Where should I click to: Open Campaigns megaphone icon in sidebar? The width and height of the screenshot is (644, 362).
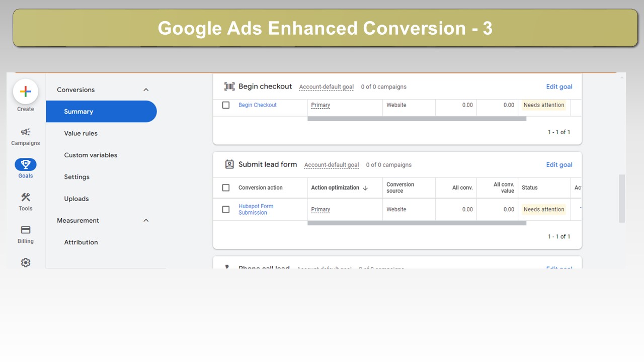tap(26, 132)
